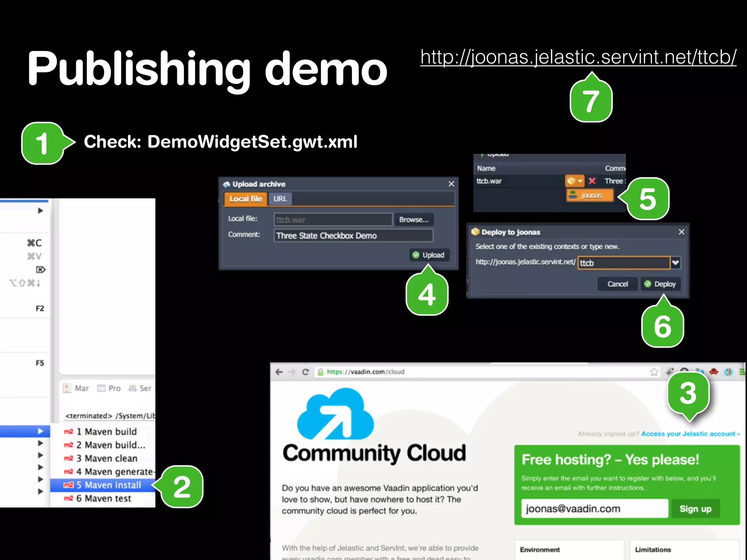This screenshot has height=560, width=747.
Task: Close the Upload archive dialog
Action: coord(451,184)
